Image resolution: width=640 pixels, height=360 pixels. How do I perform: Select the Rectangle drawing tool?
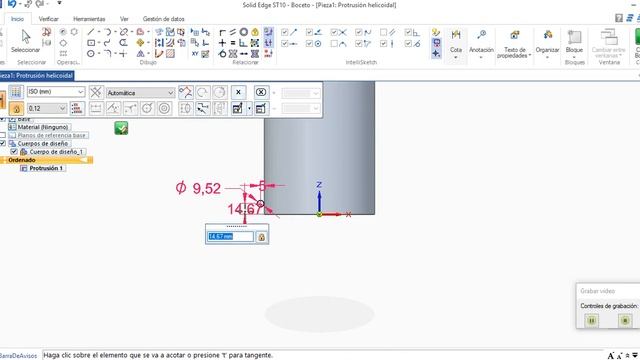91,43
